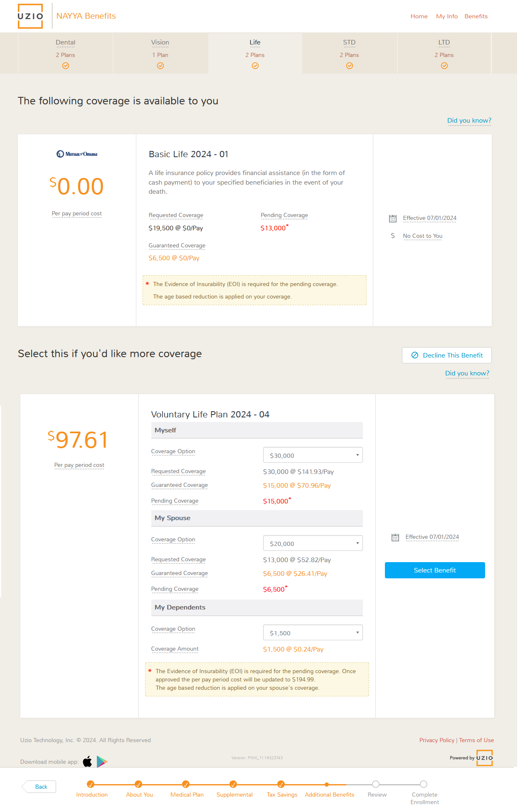Click the Mutual of Omaha logo
This screenshot has width=520, height=812.
click(x=77, y=154)
